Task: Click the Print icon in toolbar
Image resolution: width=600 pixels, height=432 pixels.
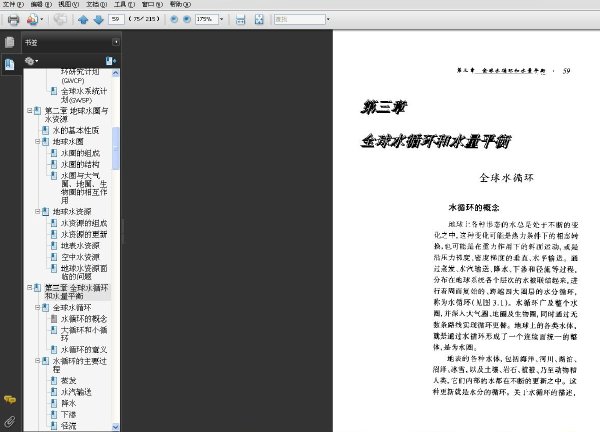Action: coord(13,19)
